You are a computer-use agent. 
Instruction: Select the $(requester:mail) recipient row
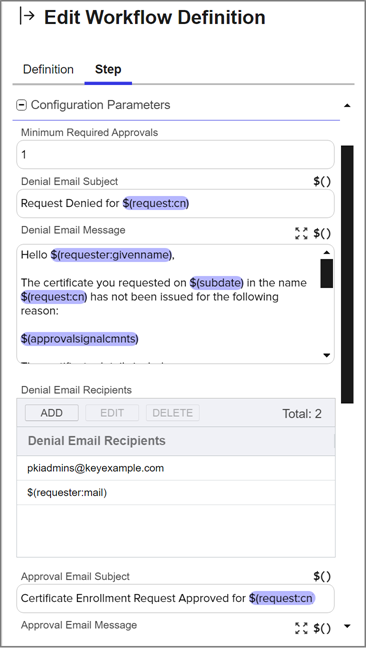(x=176, y=493)
